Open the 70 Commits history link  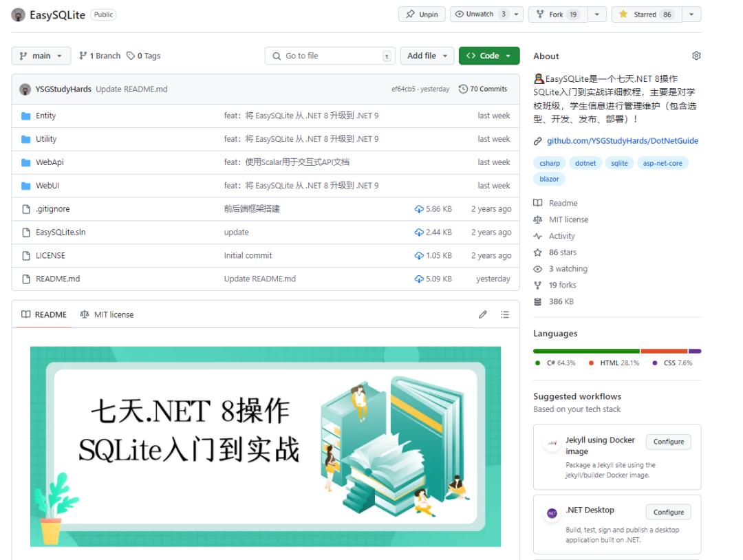point(483,89)
